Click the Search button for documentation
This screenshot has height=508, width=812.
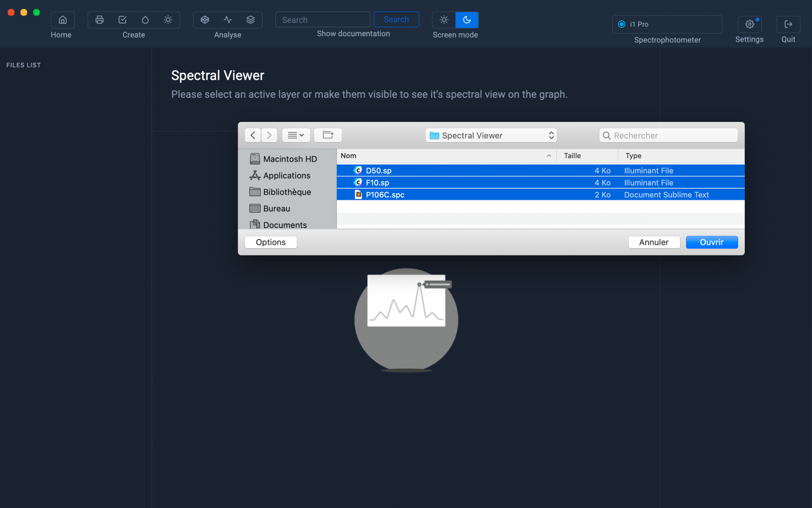396,19
